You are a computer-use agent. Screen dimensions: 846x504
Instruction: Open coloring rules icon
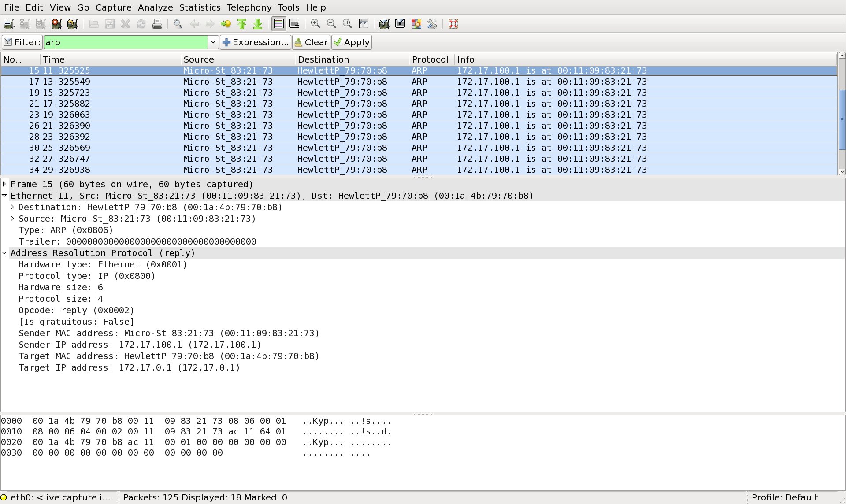tap(416, 24)
